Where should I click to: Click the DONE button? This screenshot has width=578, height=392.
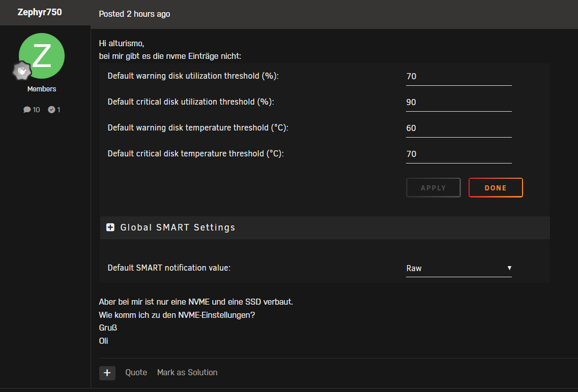(495, 188)
